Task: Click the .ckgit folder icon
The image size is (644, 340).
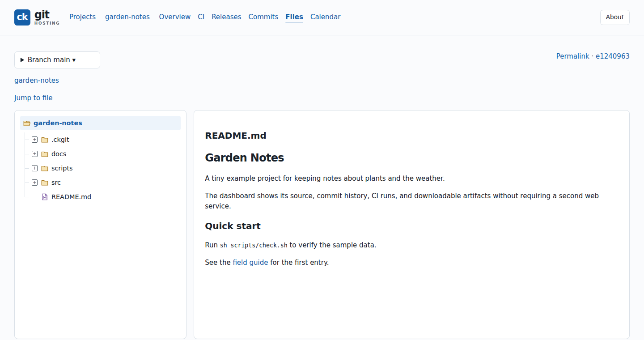Action: (45, 140)
